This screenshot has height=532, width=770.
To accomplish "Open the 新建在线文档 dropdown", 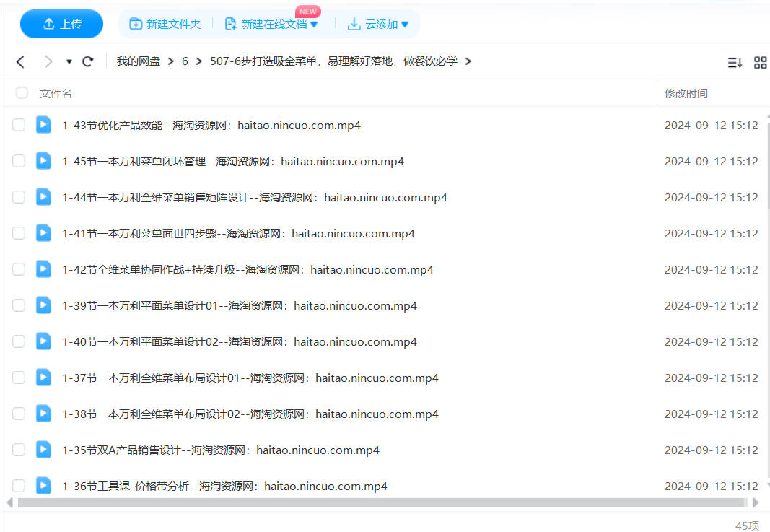I will [x=271, y=24].
